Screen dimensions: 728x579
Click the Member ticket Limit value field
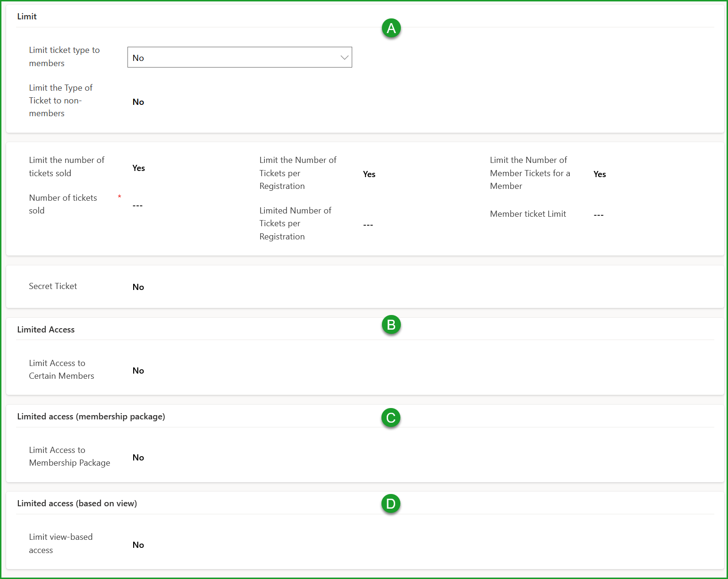tap(599, 215)
